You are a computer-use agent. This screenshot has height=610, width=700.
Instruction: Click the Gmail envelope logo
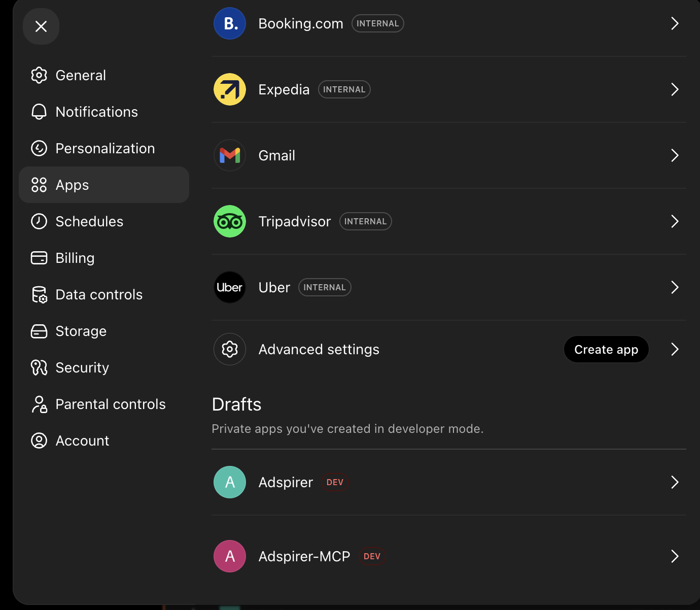point(230,155)
